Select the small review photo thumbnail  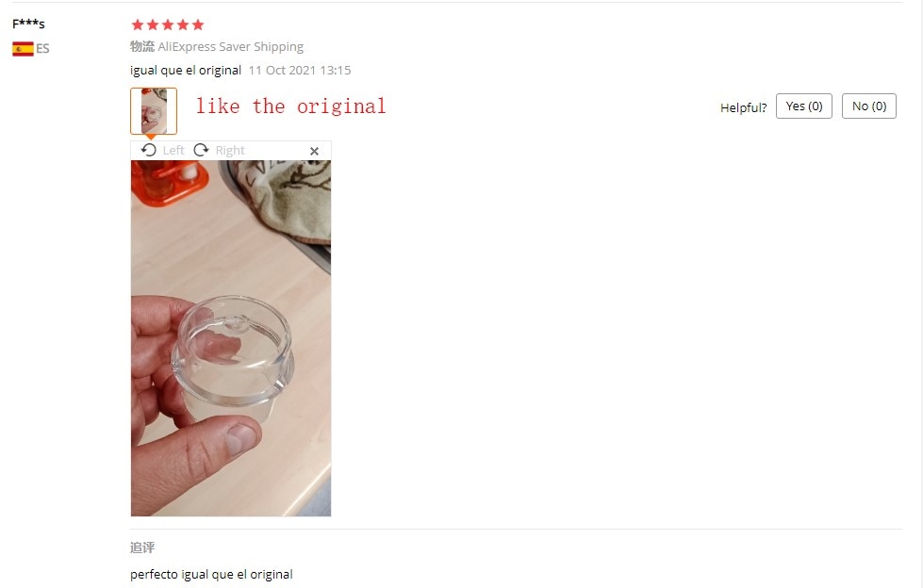154,111
